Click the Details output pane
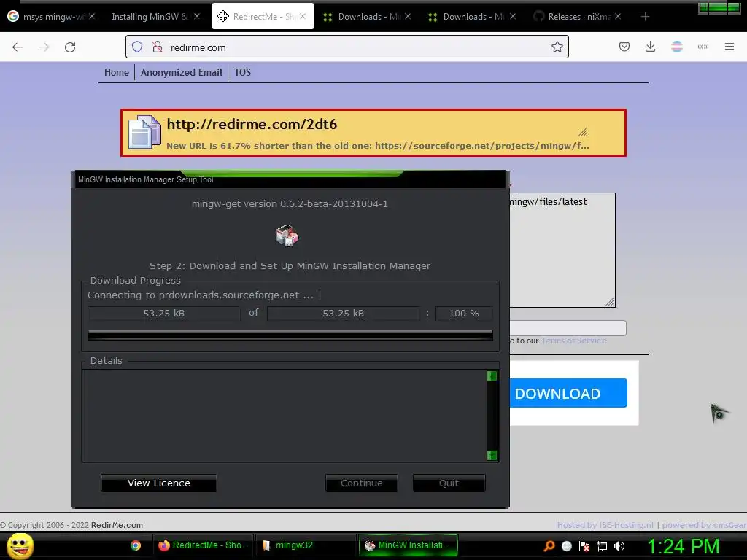The width and height of the screenshot is (747, 560). (285, 416)
